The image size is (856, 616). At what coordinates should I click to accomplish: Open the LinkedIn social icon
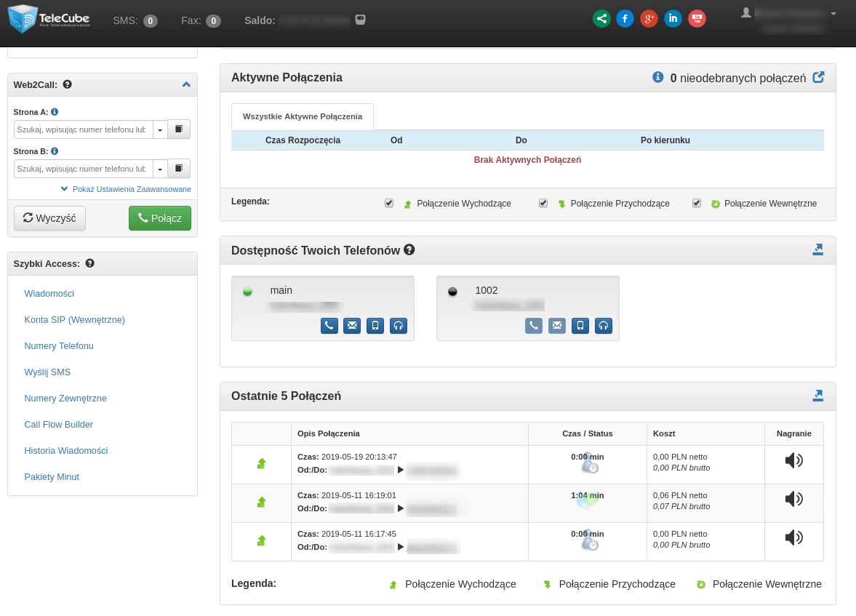coord(673,19)
